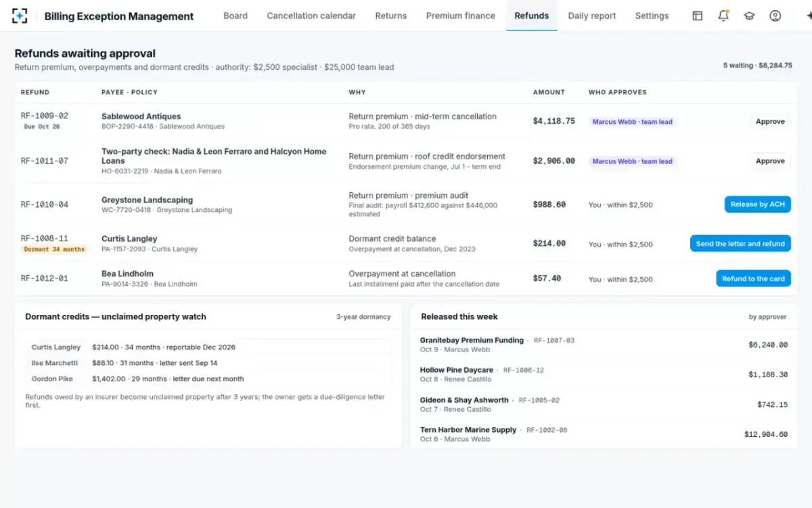Click released refund ID RF-1007-03
The width and height of the screenshot is (812, 508).
(x=554, y=341)
